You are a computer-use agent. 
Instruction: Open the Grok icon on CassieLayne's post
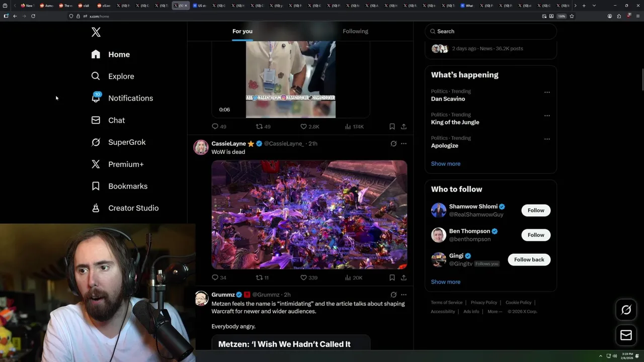[393, 144]
